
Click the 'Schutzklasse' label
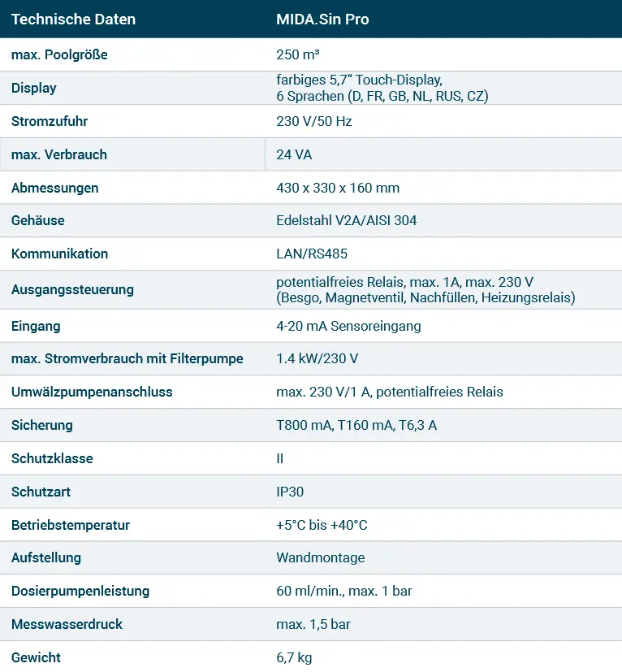pos(52,458)
